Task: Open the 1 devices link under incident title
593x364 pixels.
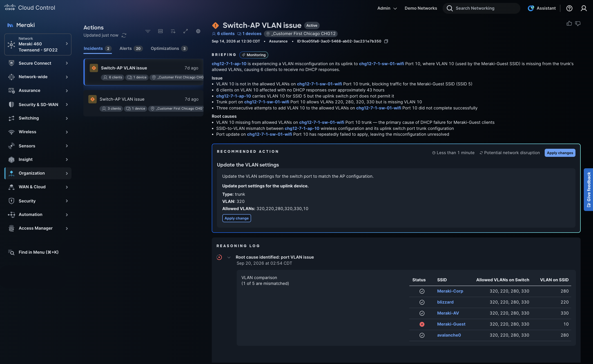Action: (x=249, y=34)
